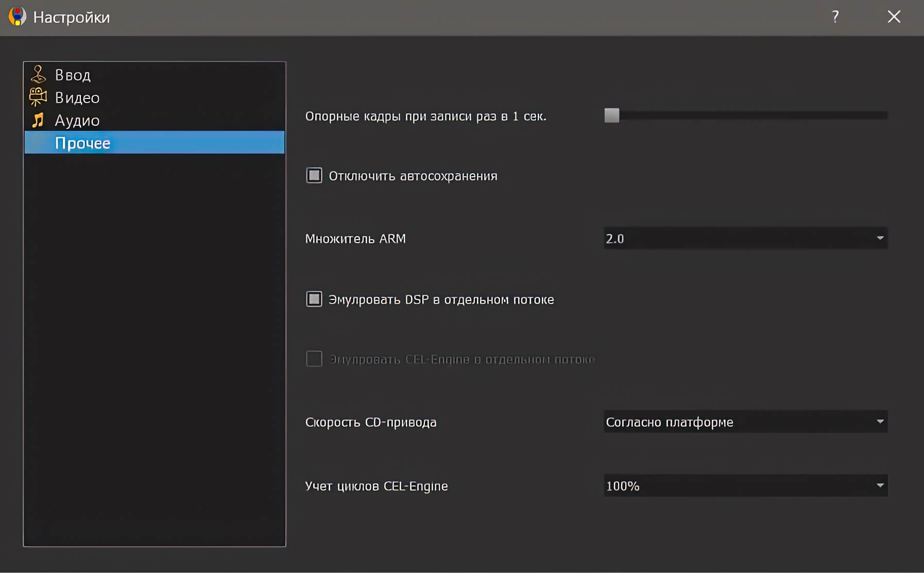The width and height of the screenshot is (924, 573).
Task: Click the keyframe recording slider handle
Action: coord(612,115)
